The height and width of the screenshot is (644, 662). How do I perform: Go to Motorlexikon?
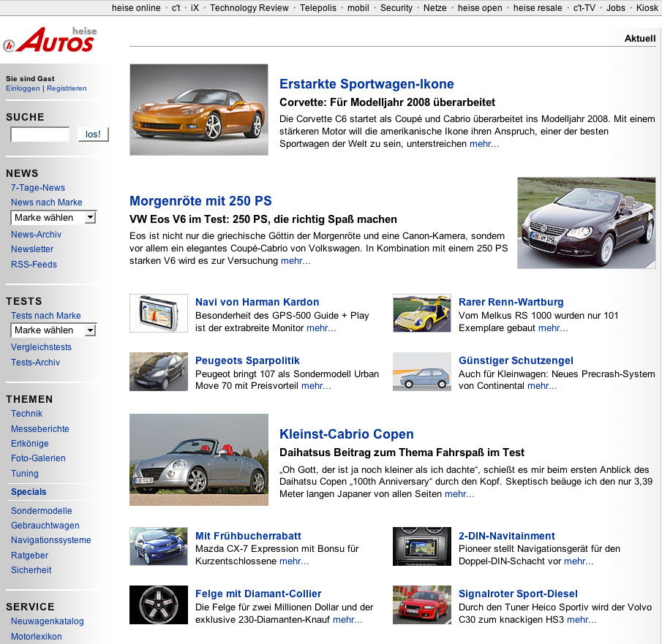coord(37,637)
